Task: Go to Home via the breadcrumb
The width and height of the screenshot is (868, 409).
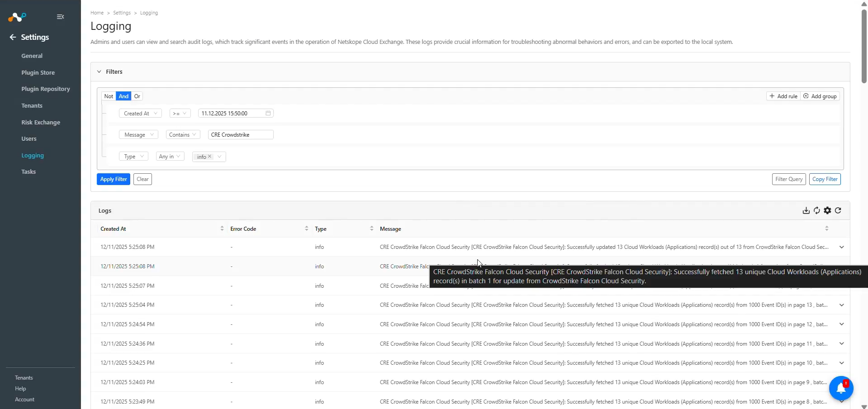Action: click(97, 13)
